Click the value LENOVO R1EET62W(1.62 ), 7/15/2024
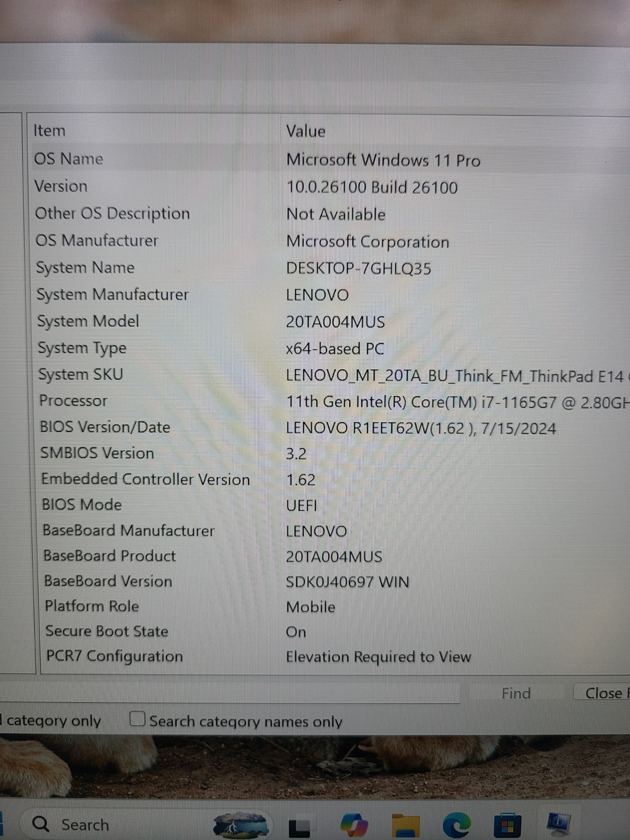This screenshot has height=840, width=630. [x=421, y=428]
